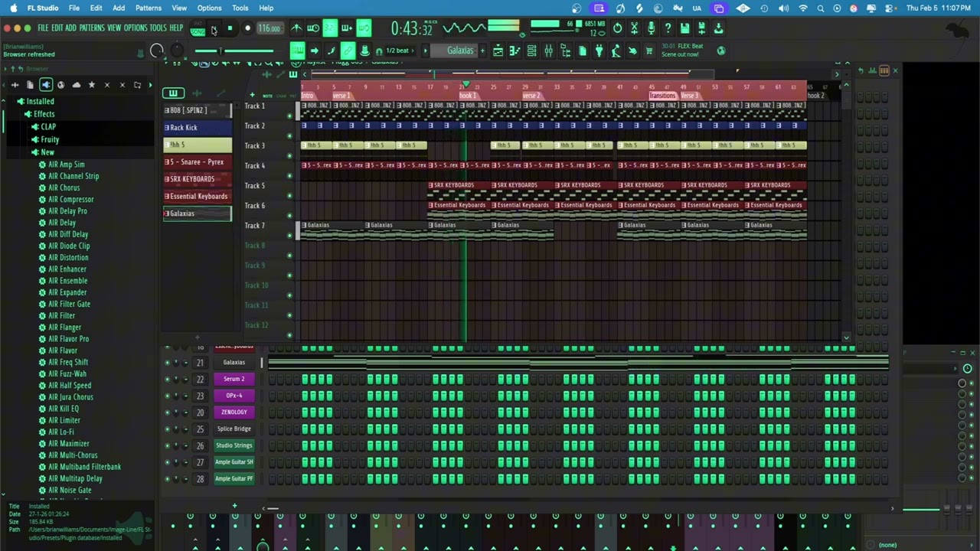This screenshot has width=980, height=551.
Task: Open the OPTIONS menu in FL Studio
Action: pos(136,28)
